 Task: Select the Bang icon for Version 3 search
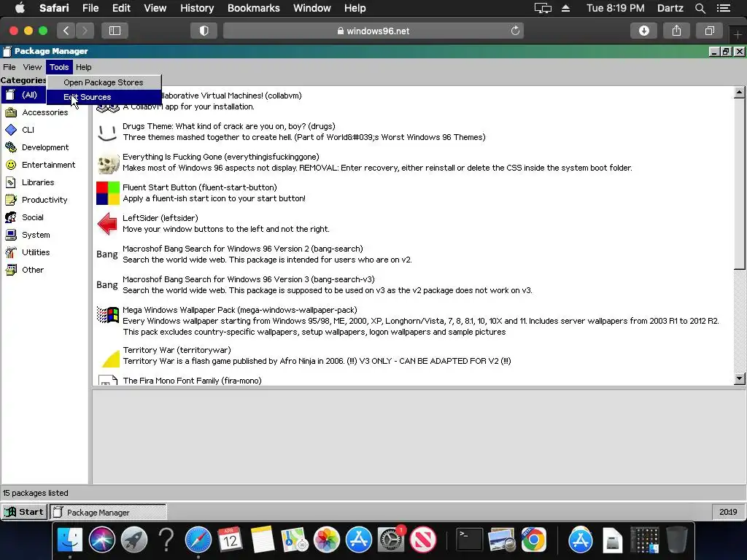107,285
